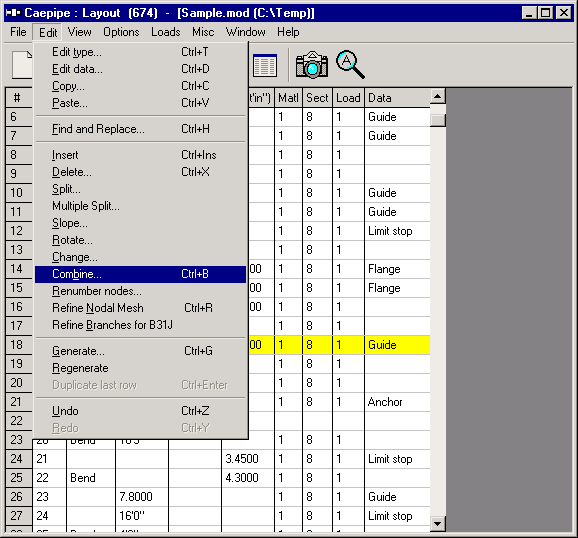578x538 pixels.
Task: Click the scrollbar down arrow
Action: [x=438, y=523]
